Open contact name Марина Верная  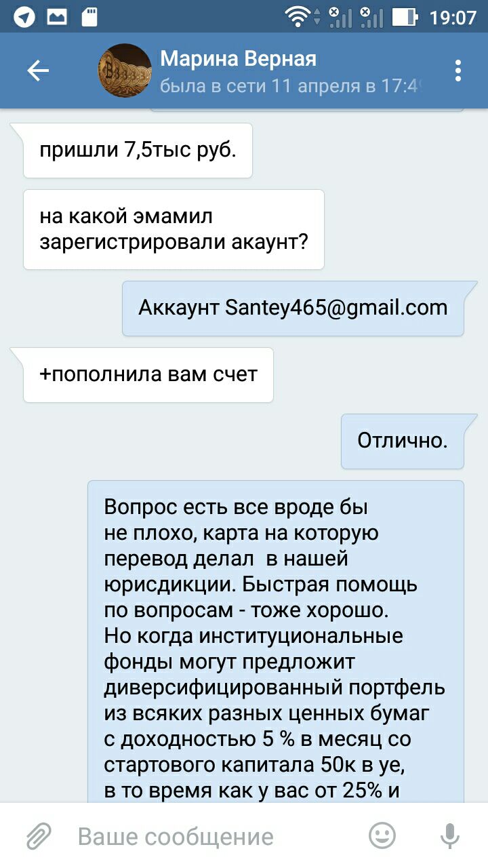pos(239,59)
